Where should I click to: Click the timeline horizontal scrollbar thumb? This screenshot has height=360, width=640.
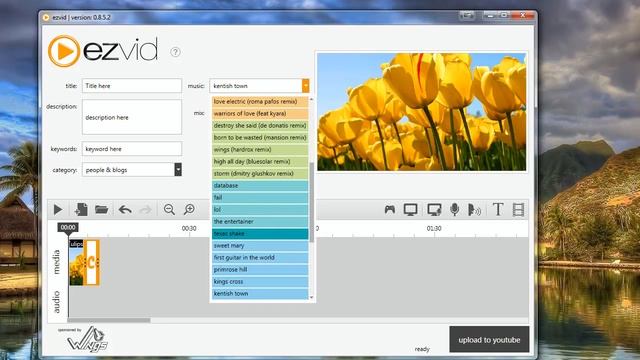(109, 320)
